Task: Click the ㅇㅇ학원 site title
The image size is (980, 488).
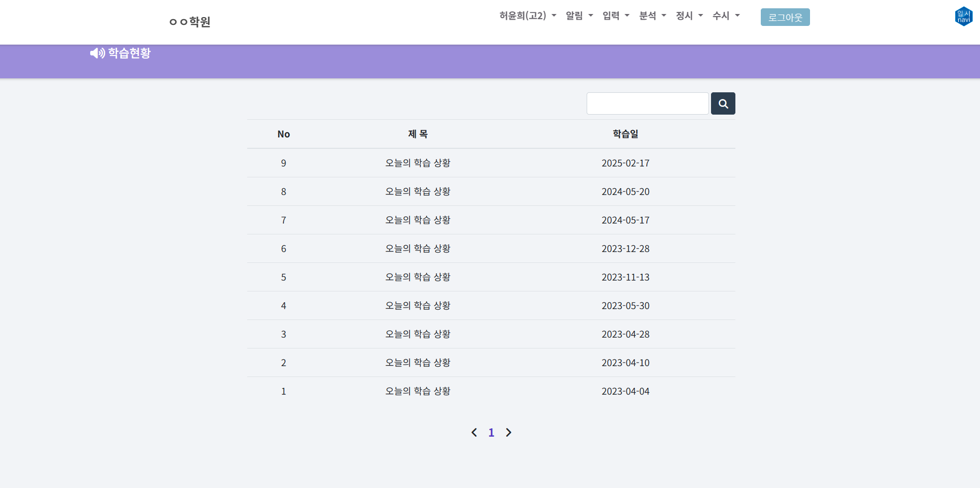Action: coord(190,22)
